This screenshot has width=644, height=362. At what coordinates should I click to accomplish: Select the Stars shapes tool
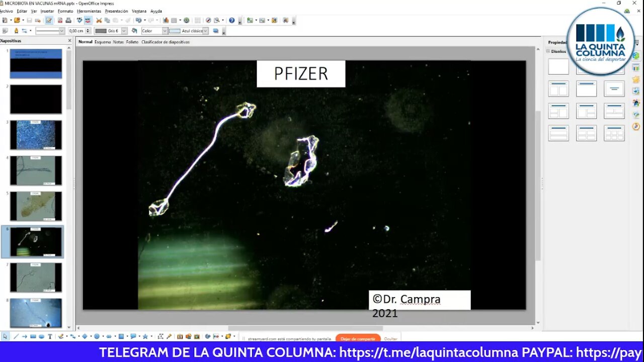pyautogui.click(x=145, y=336)
